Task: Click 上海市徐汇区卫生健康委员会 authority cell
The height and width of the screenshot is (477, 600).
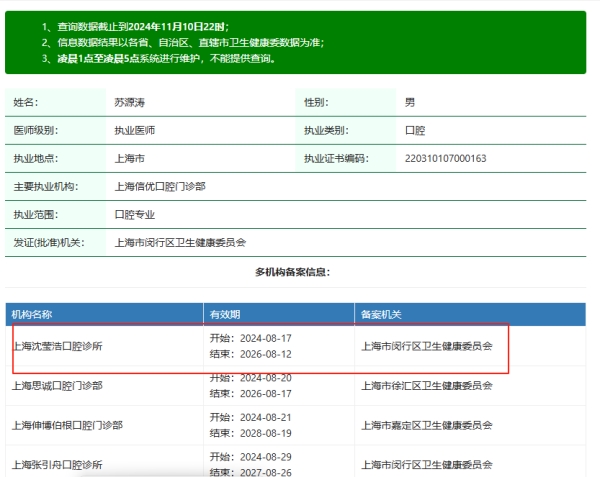Action: tap(427, 386)
